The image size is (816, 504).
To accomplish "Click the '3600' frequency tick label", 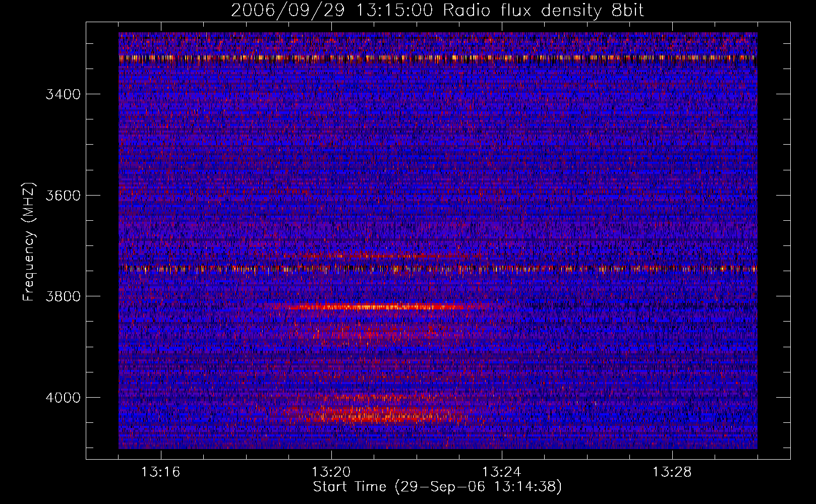I will click(63, 196).
